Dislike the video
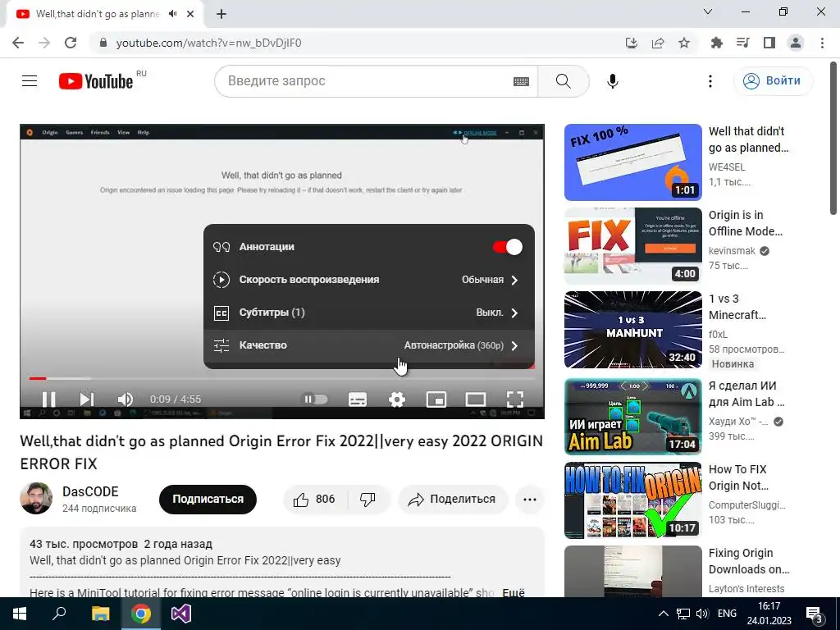This screenshot has width=840, height=630. [367, 500]
